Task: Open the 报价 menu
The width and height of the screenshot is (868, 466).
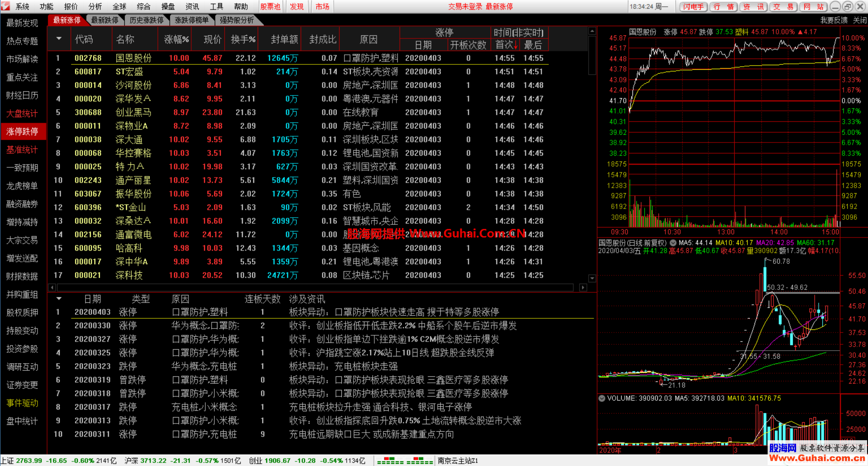Action: pyautogui.click(x=71, y=6)
